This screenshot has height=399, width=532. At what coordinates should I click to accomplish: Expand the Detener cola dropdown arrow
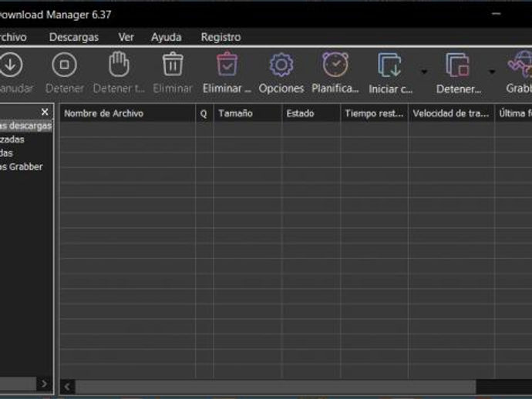click(x=492, y=72)
